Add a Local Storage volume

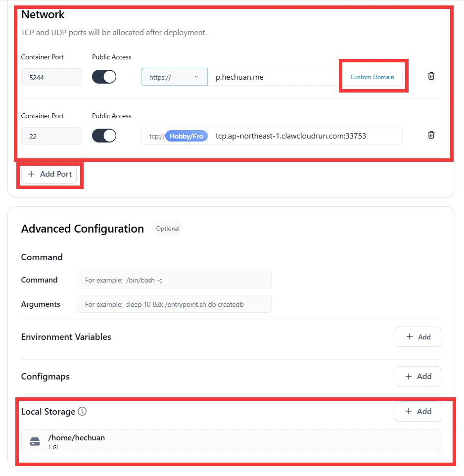(418, 411)
